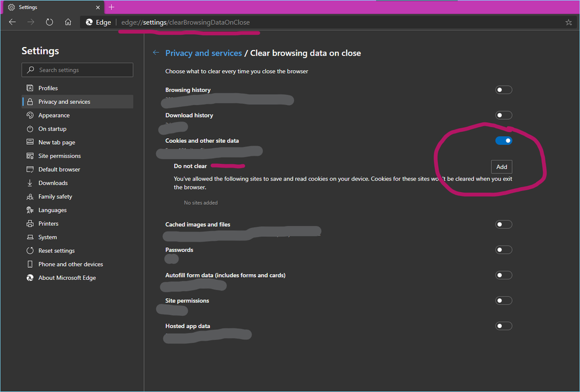Click the Printers icon

click(30, 224)
